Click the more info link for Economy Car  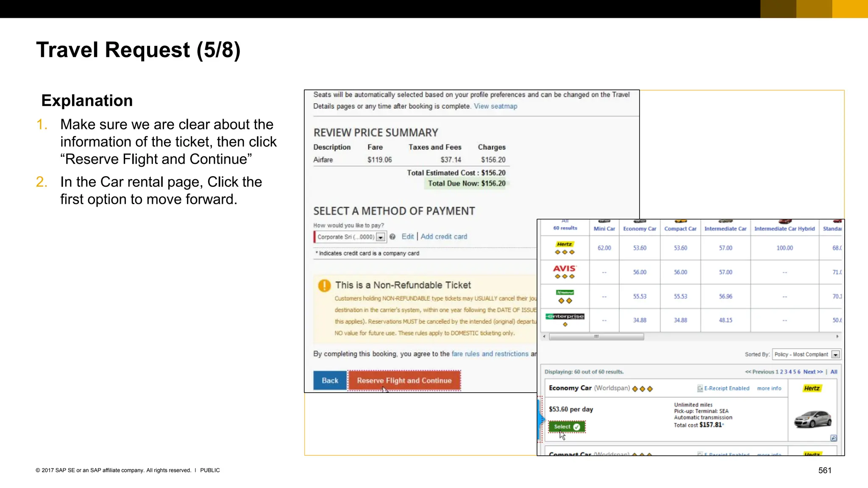769,388
